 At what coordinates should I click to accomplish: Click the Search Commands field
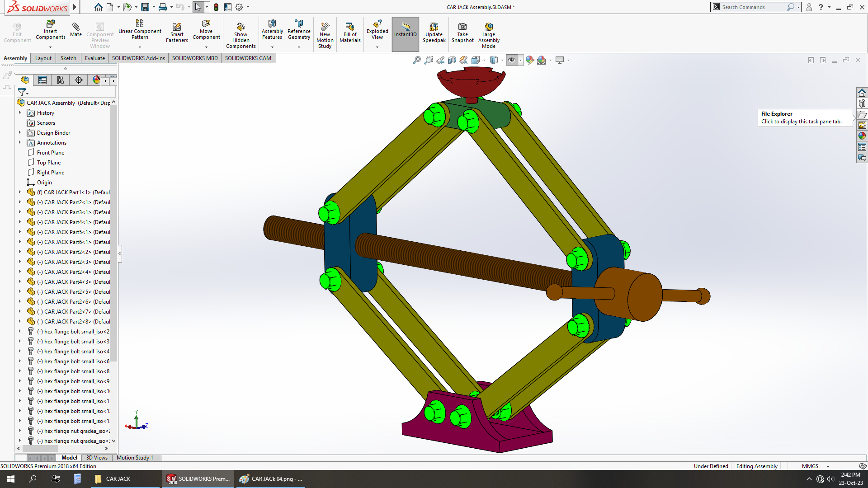pos(755,7)
